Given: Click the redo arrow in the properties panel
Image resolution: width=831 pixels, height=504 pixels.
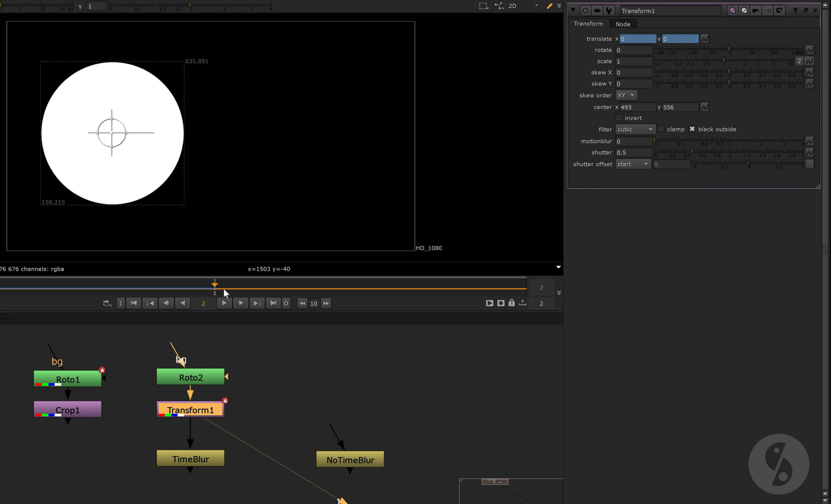Looking at the screenshot, I should (768, 11).
